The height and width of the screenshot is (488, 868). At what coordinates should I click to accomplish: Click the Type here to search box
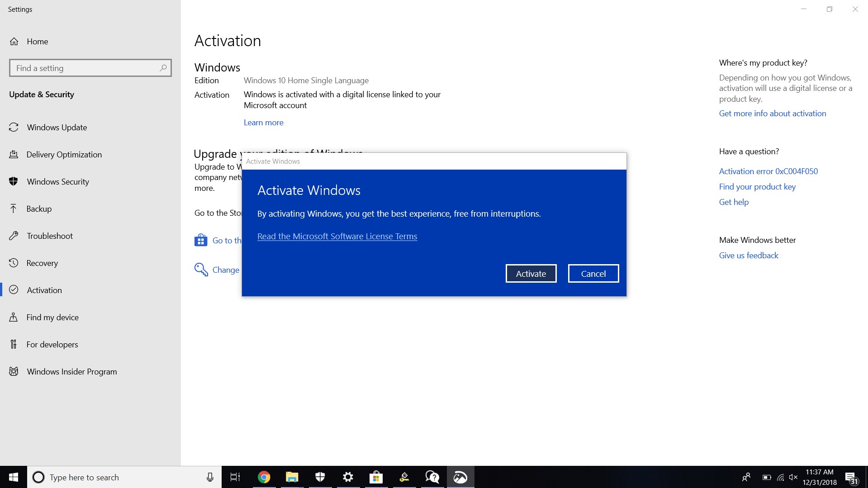click(124, 477)
